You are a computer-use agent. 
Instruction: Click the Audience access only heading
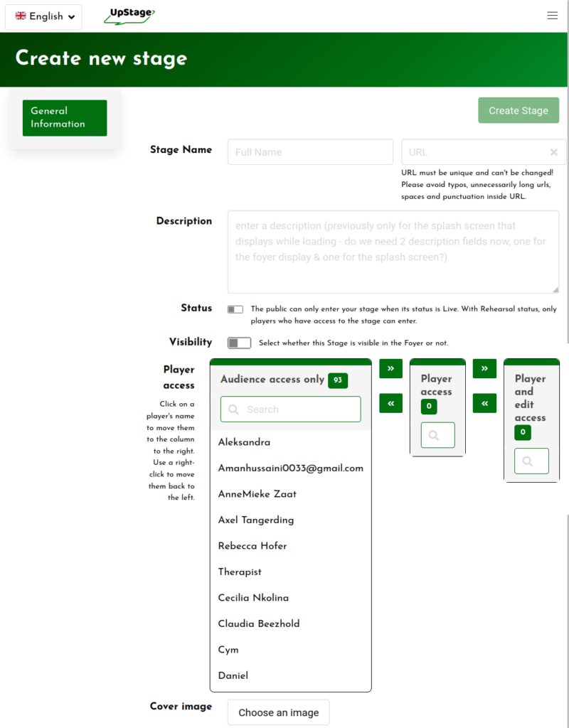272,380
